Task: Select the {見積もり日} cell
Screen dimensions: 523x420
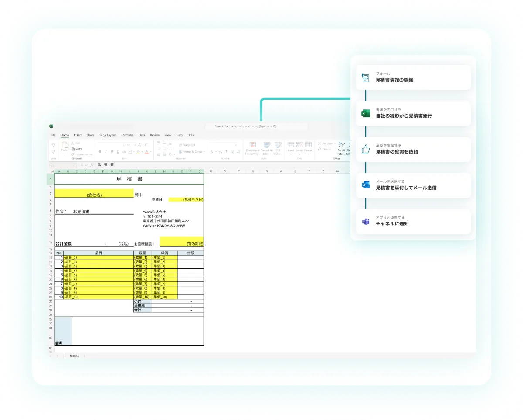Action: pyautogui.click(x=186, y=200)
